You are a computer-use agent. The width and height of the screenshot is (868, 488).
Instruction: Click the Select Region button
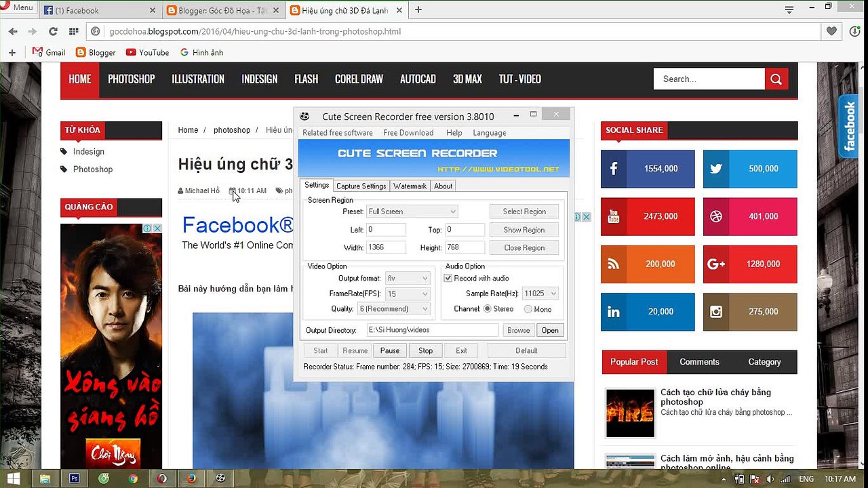524,211
